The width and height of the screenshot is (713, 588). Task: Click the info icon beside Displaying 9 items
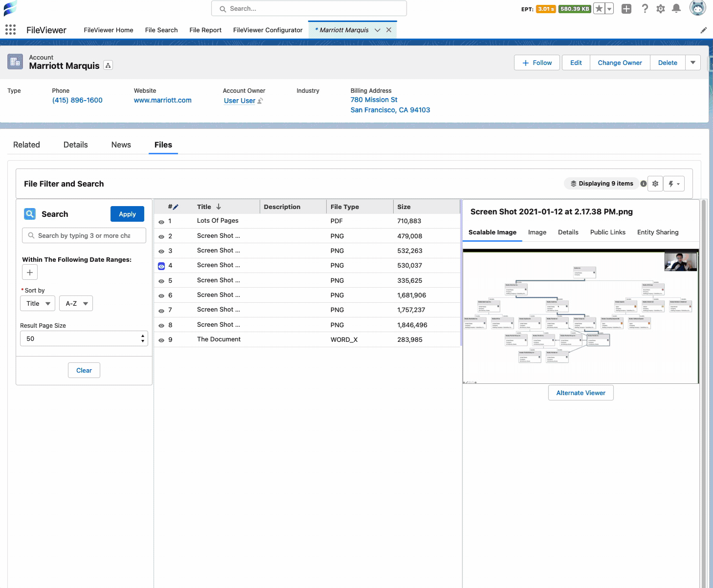[643, 184]
